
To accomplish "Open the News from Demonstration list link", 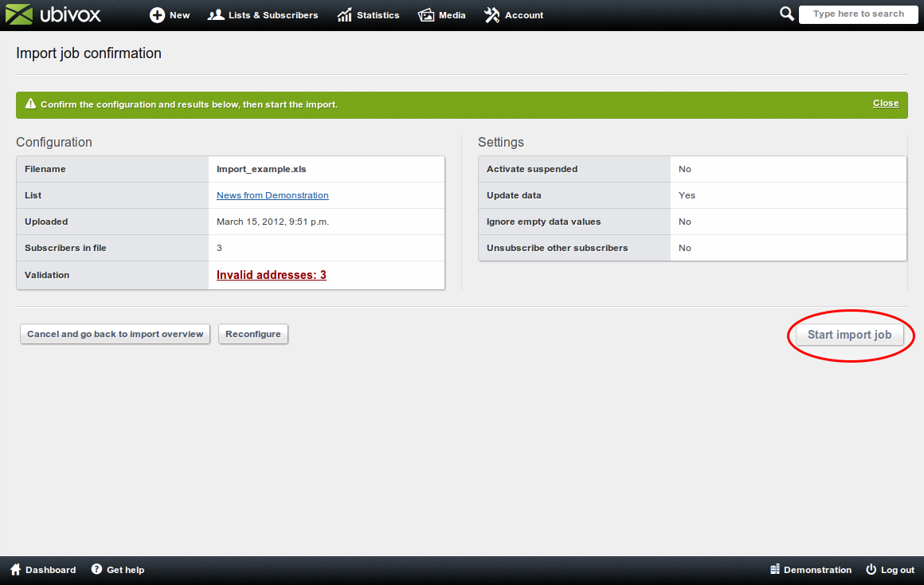I will (x=272, y=195).
